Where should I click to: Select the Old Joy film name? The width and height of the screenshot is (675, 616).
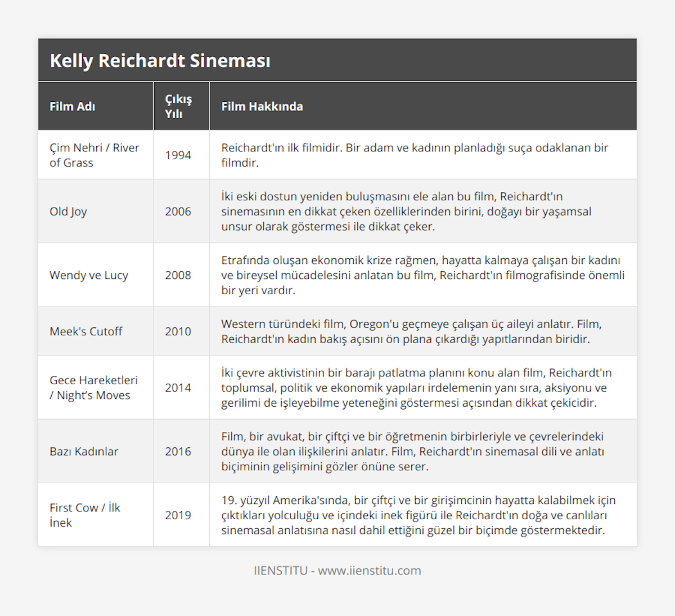click(68, 212)
